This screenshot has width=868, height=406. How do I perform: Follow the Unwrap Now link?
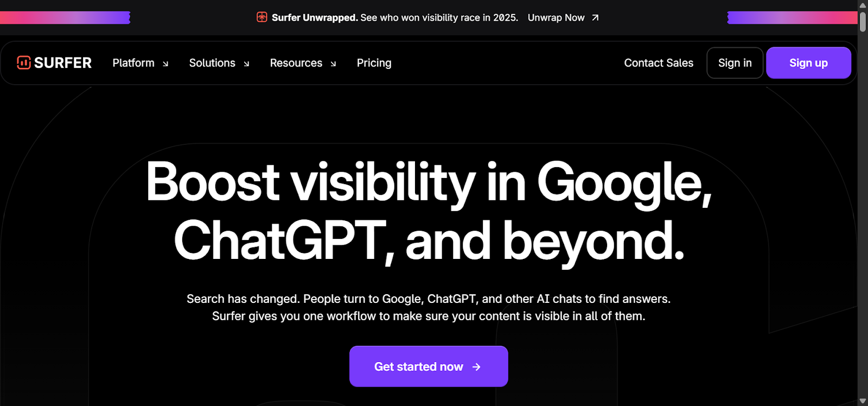tap(556, 18)
